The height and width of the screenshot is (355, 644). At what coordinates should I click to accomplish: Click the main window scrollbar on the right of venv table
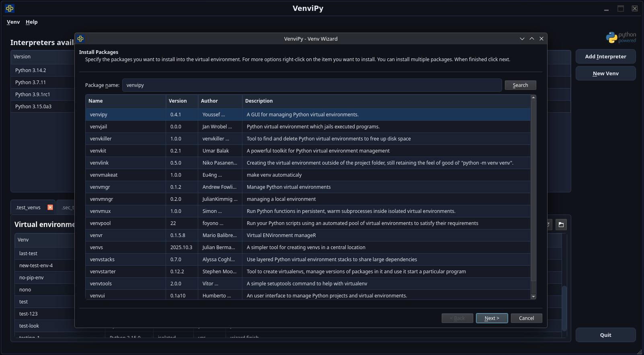pyautogui.click(x=564, y=308)
